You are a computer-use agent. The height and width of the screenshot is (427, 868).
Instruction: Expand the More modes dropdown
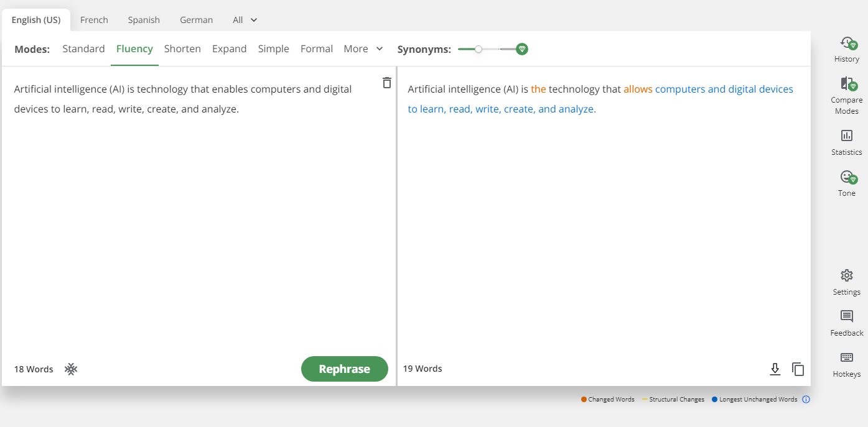coord(363,49)
